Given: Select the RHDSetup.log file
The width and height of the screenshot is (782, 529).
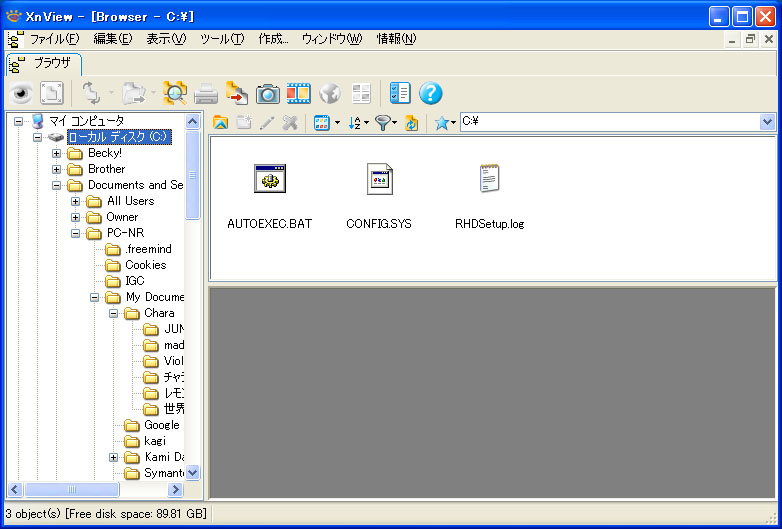Looking at the screenshot, I should (489, 196).
